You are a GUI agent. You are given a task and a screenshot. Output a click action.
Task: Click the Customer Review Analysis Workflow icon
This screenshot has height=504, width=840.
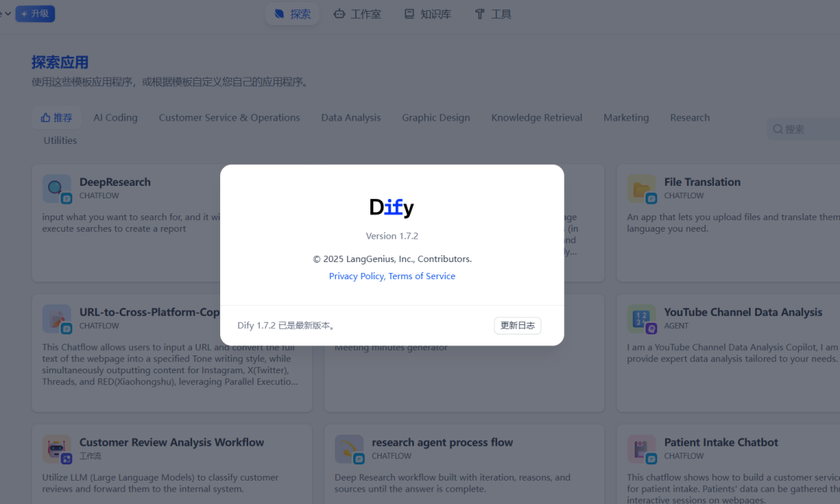[56, 449]
